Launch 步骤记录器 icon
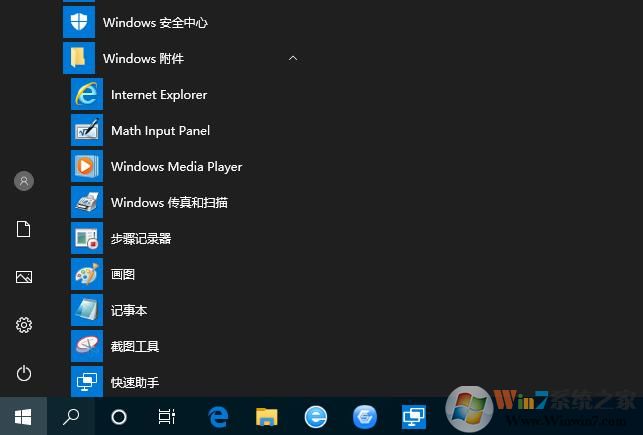Image resolution: width=643 pixels, height=435 pixels. 87,238
